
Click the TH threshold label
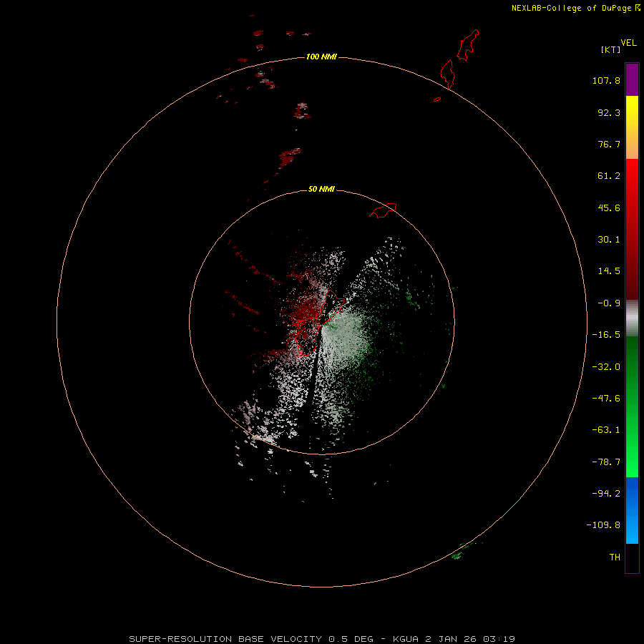[615, 557]
